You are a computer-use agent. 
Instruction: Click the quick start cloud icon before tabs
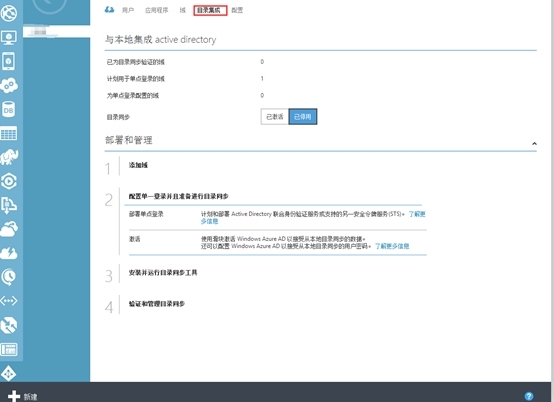point(110,10)
